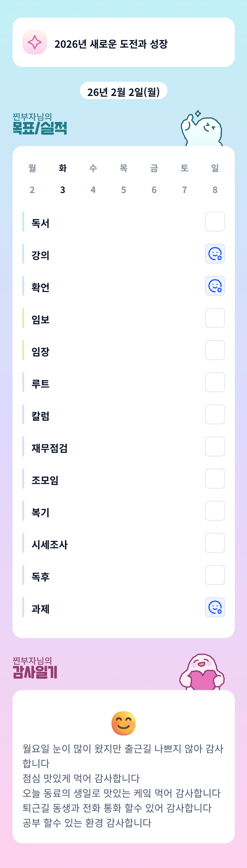
Task: Open the 2026년 새로운 도전과 성장 card
Action: (124, 42)
